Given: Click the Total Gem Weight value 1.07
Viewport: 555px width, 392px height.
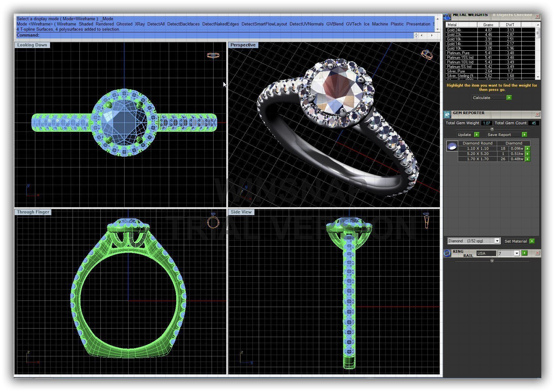Looking at the screenshot, I should pos(486,123).
